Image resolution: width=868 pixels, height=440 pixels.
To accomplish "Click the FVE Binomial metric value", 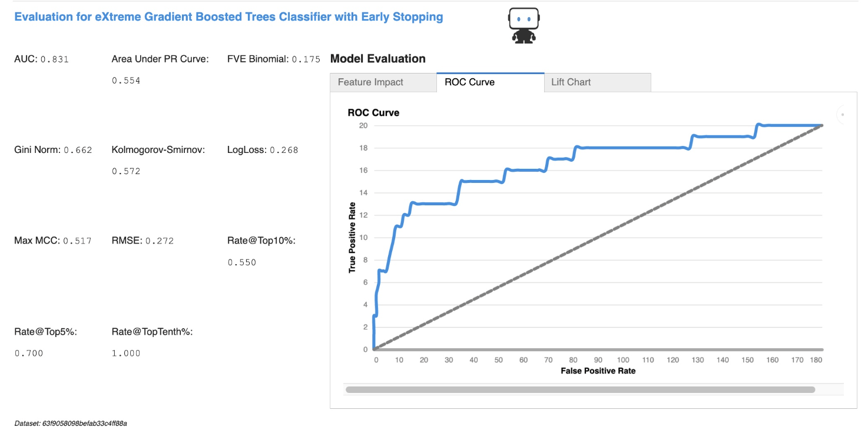I will click(306, 59).
